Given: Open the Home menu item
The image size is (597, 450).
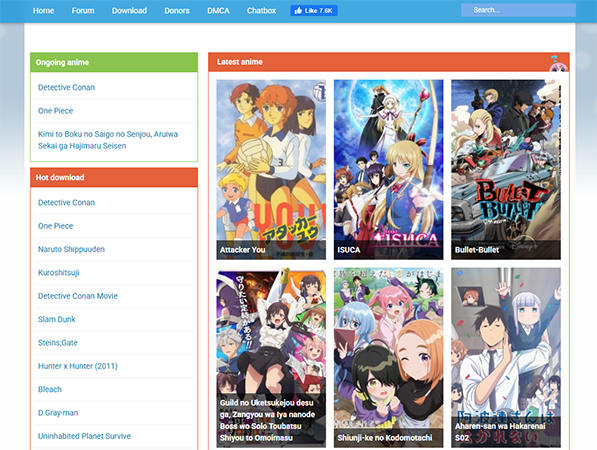Looking at the screenshot, I should pos(43,11).
